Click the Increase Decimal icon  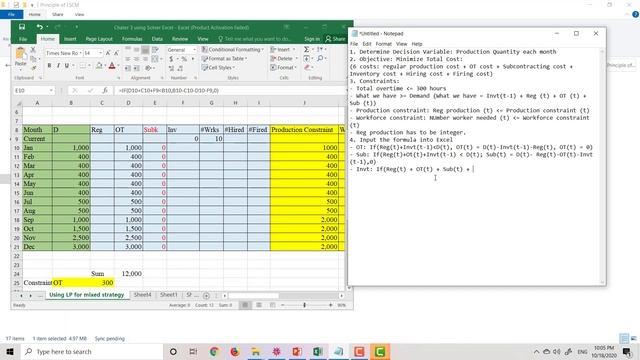point(171,68)
